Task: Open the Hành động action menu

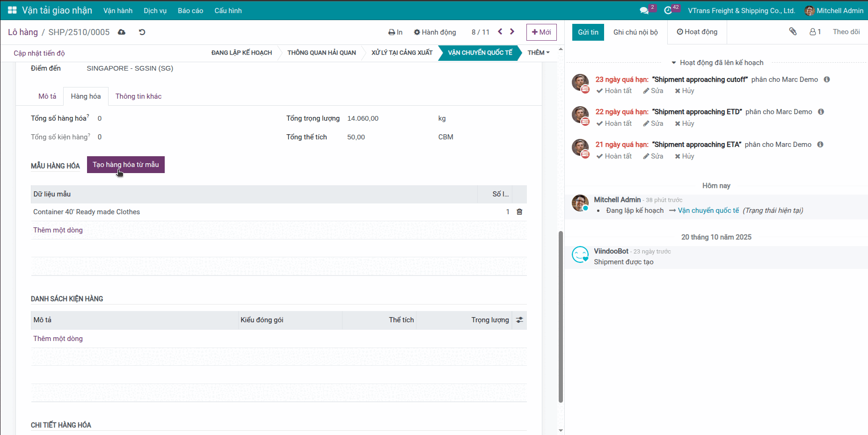Action: click(435, 32)
